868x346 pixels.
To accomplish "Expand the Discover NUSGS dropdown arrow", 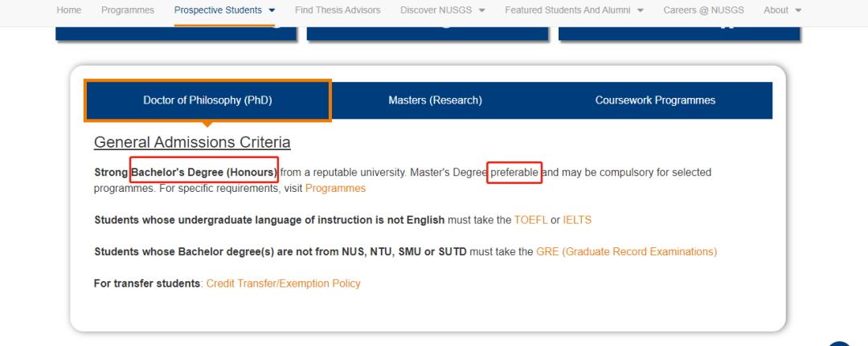I will click(481, 10).
